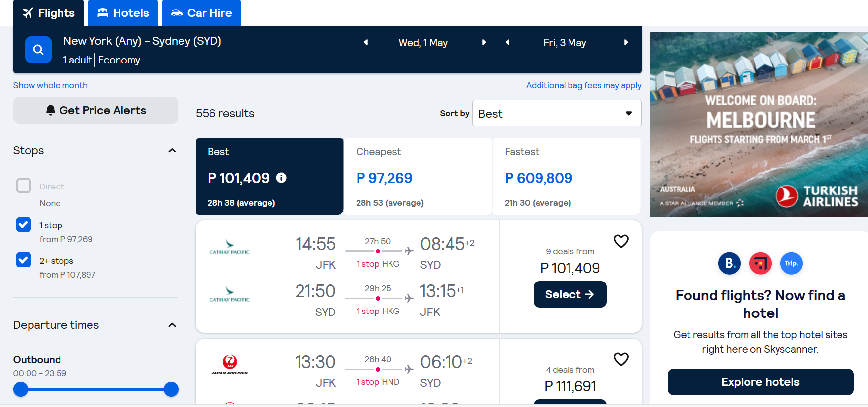Open Show whole month link
Viewport: 868px width, 407px height.
(50, 85)
